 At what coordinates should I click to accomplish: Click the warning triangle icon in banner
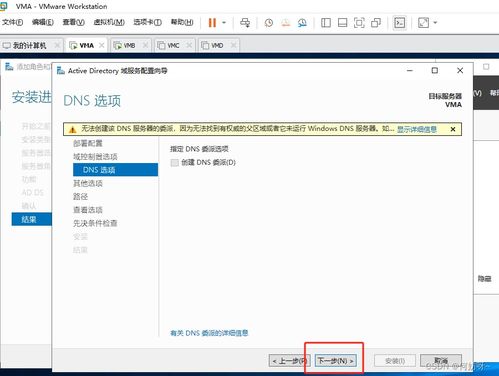click(x=72, y=130)
